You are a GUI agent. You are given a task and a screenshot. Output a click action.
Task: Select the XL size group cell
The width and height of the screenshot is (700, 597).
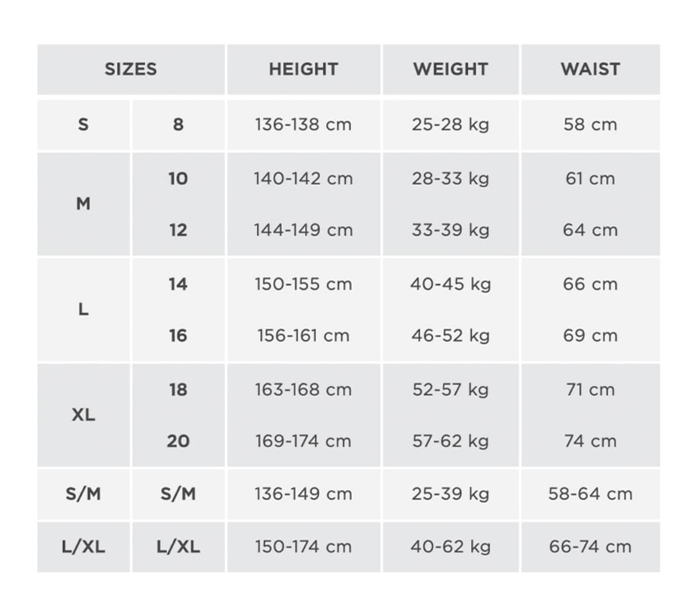(x=83, y=415)
